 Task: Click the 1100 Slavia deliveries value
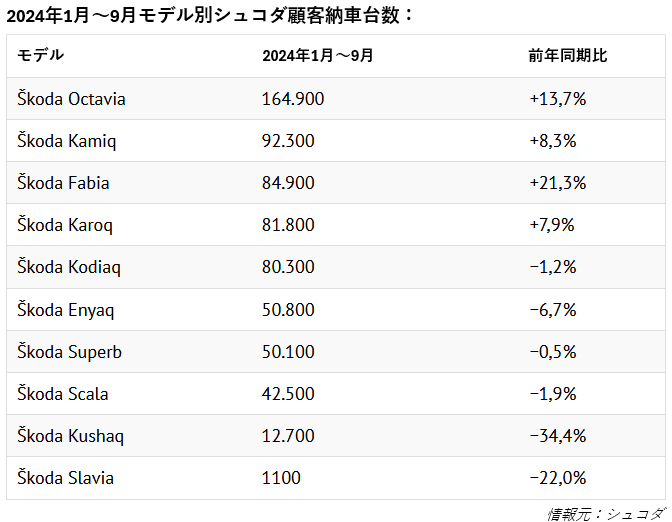coord(281,478)
